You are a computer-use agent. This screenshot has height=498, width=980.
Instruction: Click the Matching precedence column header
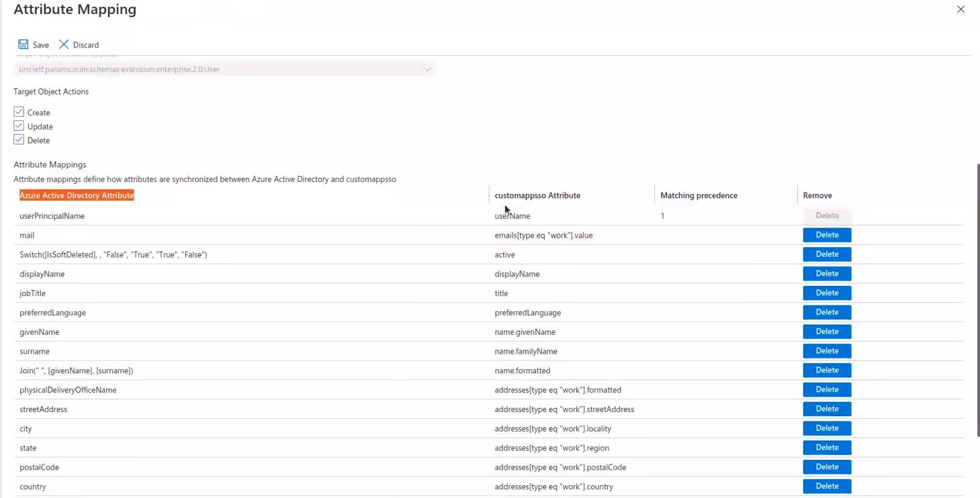tap(699, 195)
